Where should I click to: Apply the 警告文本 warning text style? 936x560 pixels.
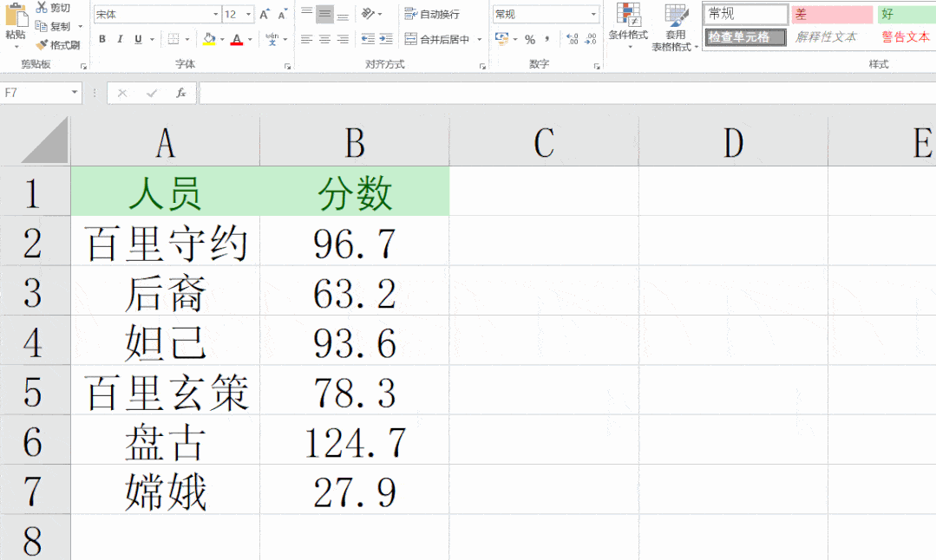(906, 37)
